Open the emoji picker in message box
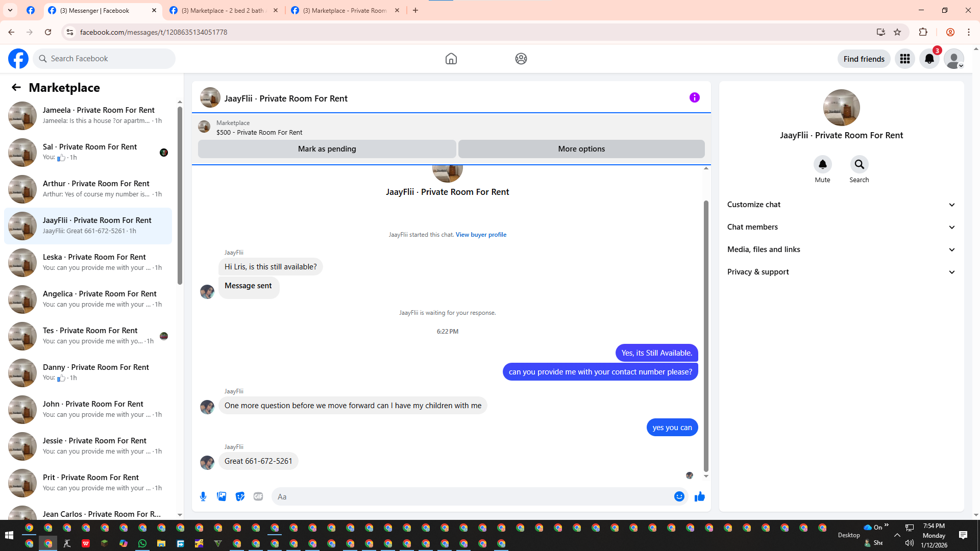 coord(679,496)
